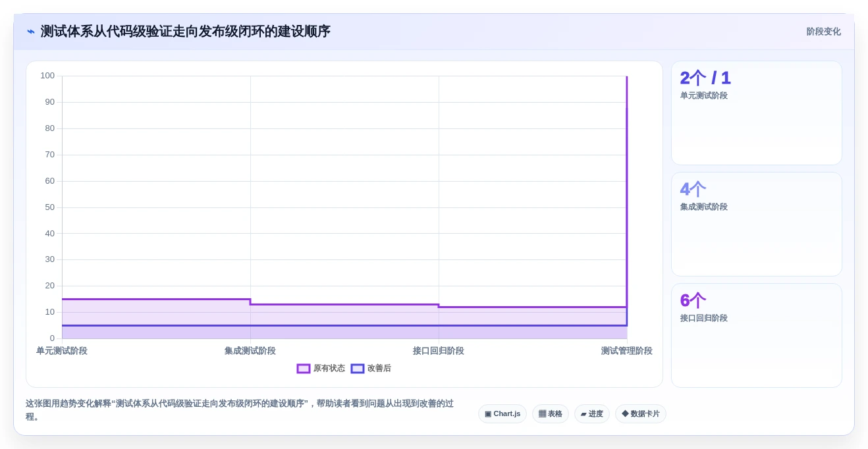Screen dimensions: 868x449
Task: Click the 测试管理阶段 x-axis label
Action: point(627,351)
